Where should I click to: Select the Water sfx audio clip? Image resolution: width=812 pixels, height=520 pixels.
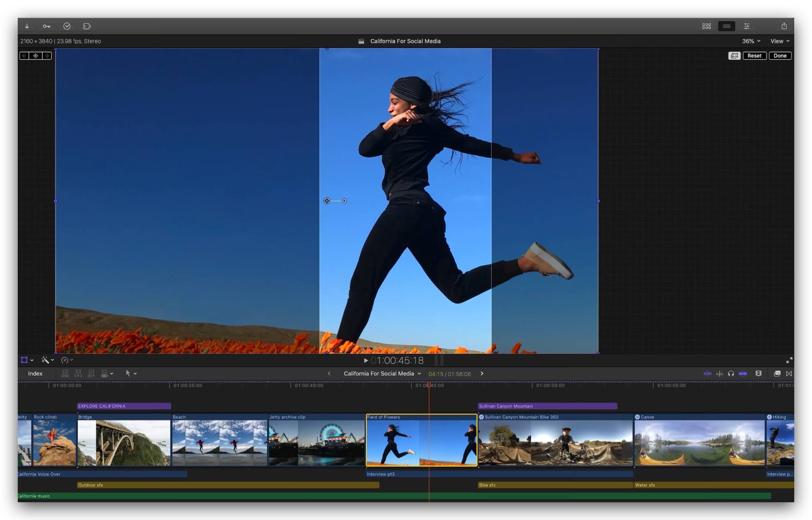[714, 485]
